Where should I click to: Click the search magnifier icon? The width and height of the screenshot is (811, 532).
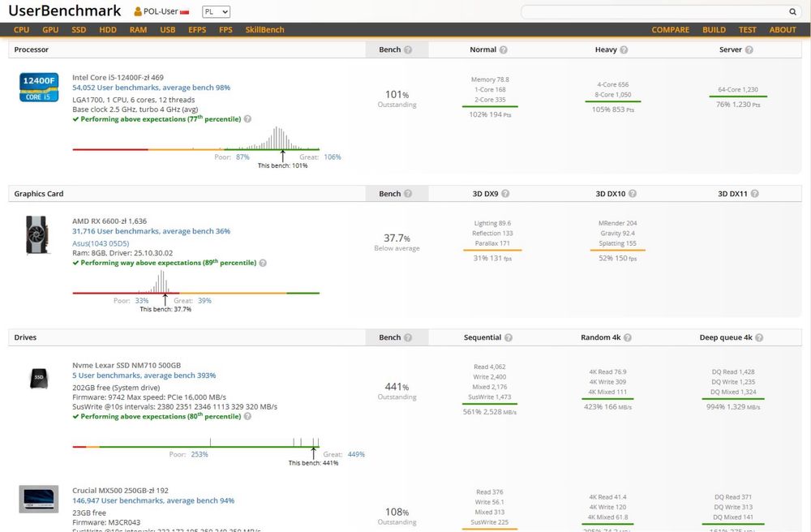pos(792,11)
